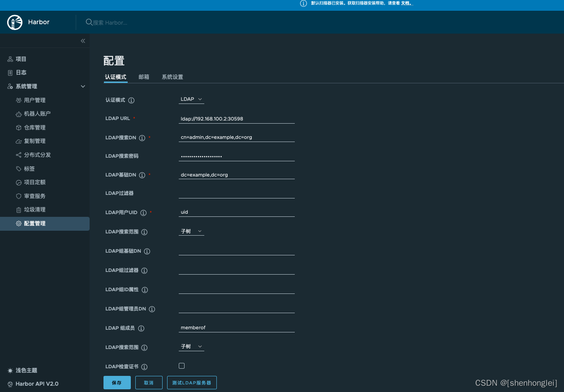This screenshot has height=392, width=564.
Task: Click the 保存 save button
Action: (x=117, y=383)
